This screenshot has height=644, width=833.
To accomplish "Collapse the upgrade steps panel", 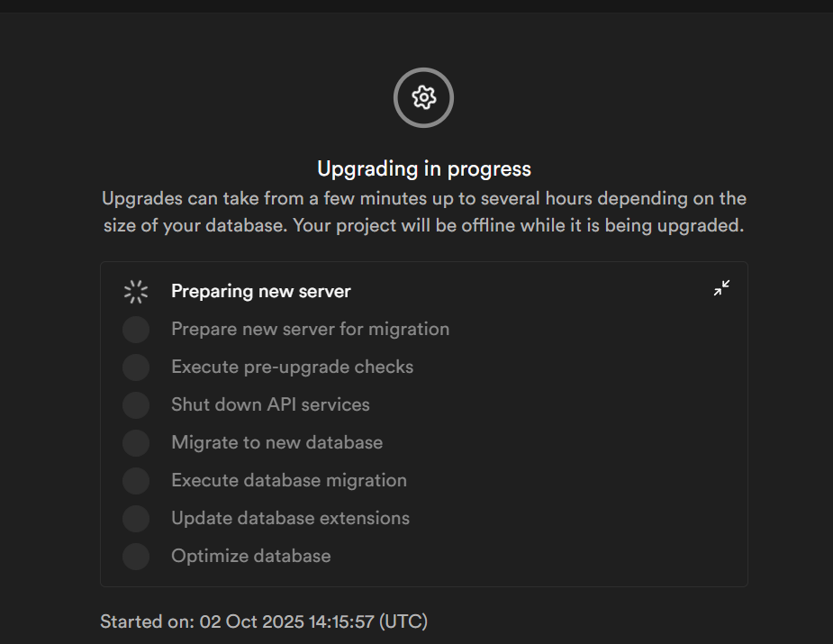I will tap(721, 288).
